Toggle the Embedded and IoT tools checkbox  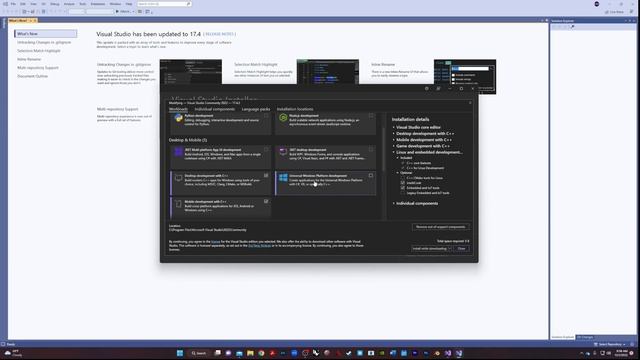point(403,188)
